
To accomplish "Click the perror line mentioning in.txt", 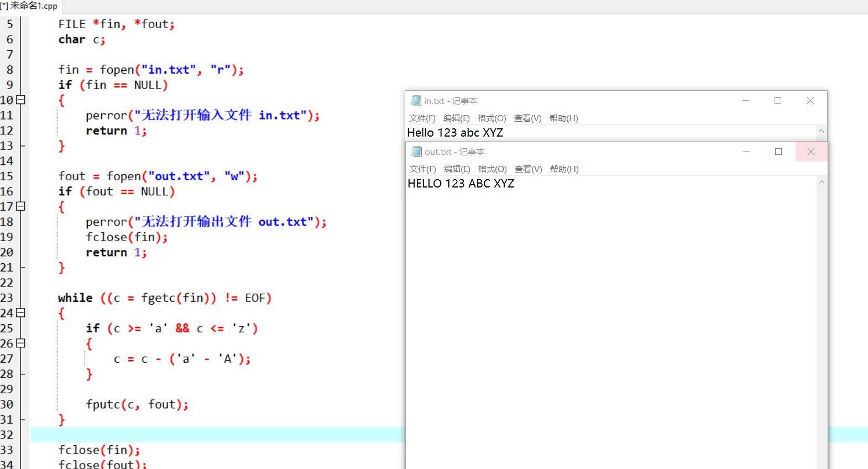I will pyautogui.click(x=203, y=116).
